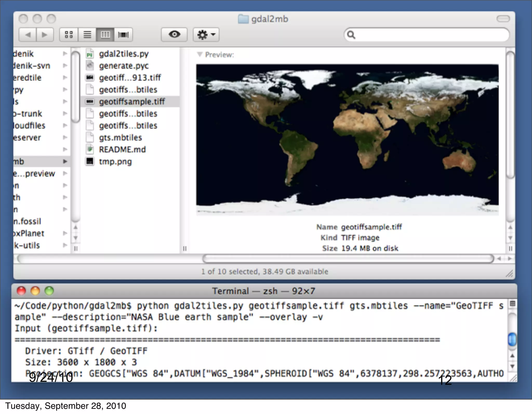Select the tmp.png file

(x=115, y=161)
